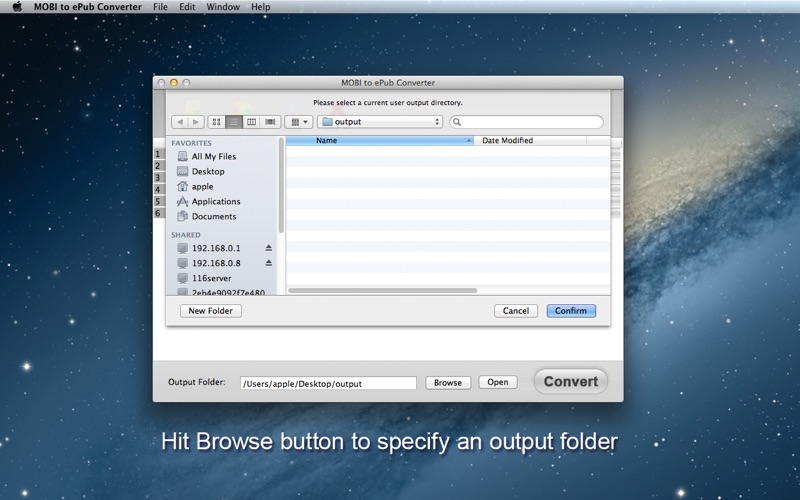Click the FAVORITES section header
800x500 pixels.
coord(191,143)
